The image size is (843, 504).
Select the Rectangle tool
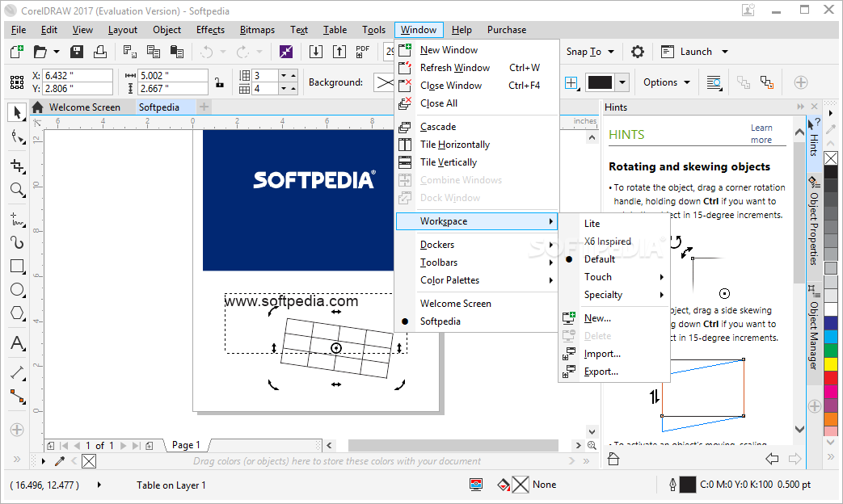pyautogui.click(x=17, y=267)
